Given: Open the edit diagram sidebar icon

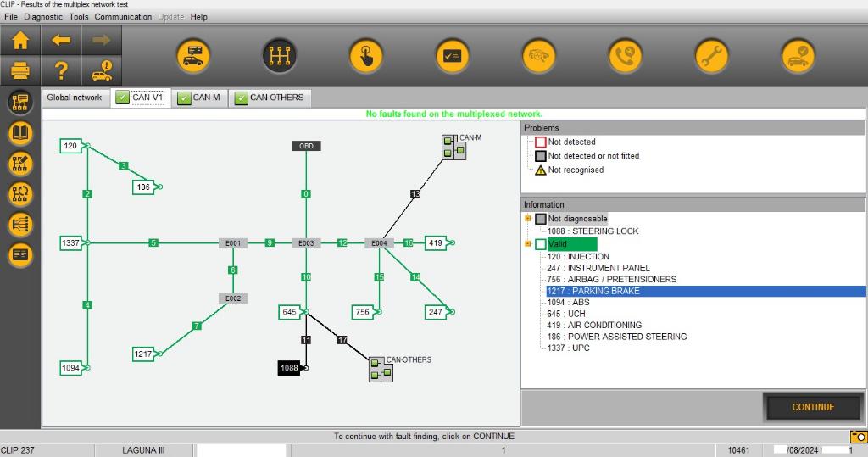Looking at the screenshot, I should click(x=20, y=164).
